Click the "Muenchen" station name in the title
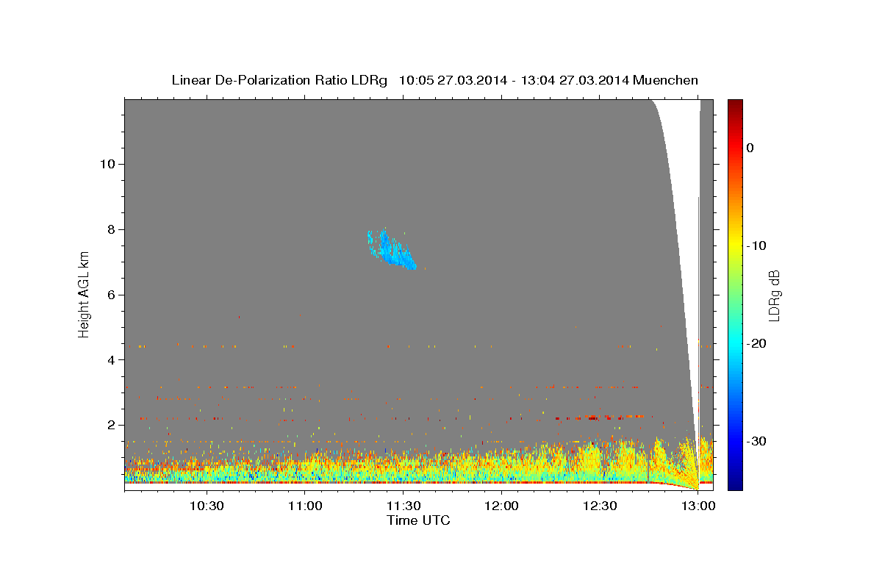Viewport: 882px width, 588px height. pos(666,80)
